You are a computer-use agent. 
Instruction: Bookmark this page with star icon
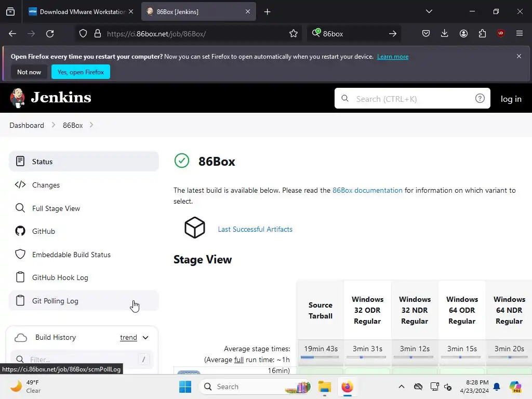pyautogui.click(x=294, y=34)
